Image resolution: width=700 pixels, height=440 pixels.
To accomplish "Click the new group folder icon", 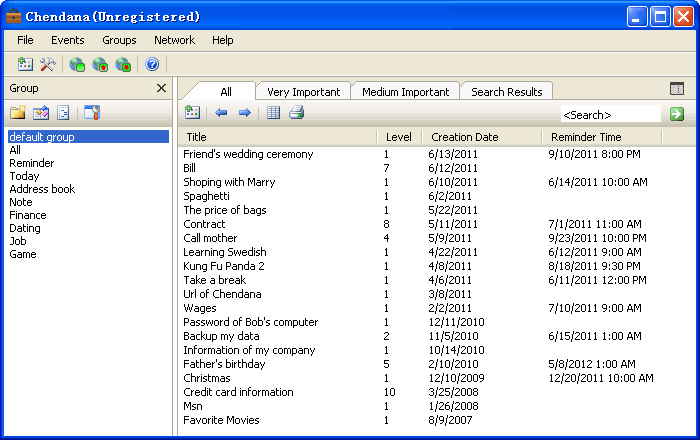I will [x=18, y=113].
